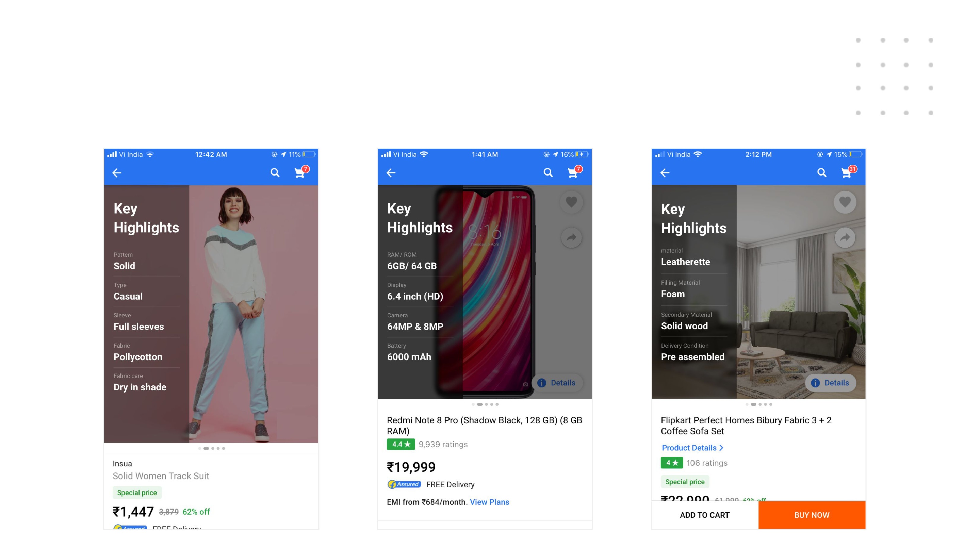
Task: Tap the '62% off' discount on track suit
Action: (x=196, y=512)
